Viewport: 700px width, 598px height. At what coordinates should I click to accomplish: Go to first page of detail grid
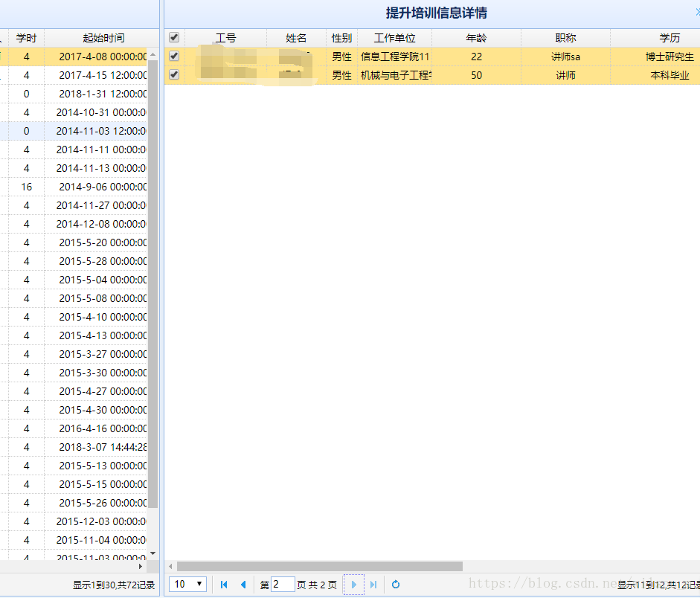pos(224,585)
